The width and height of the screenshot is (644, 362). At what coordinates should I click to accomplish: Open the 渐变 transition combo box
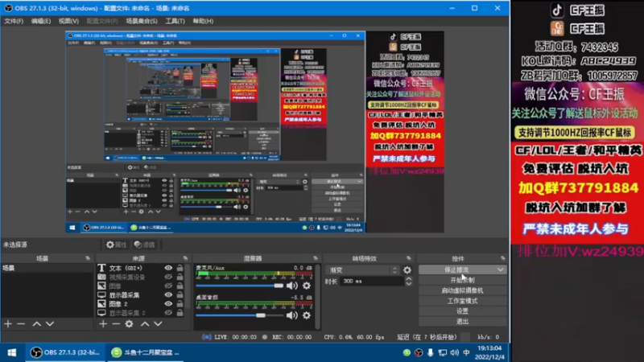pyautogui.click(x=363, y=270)
